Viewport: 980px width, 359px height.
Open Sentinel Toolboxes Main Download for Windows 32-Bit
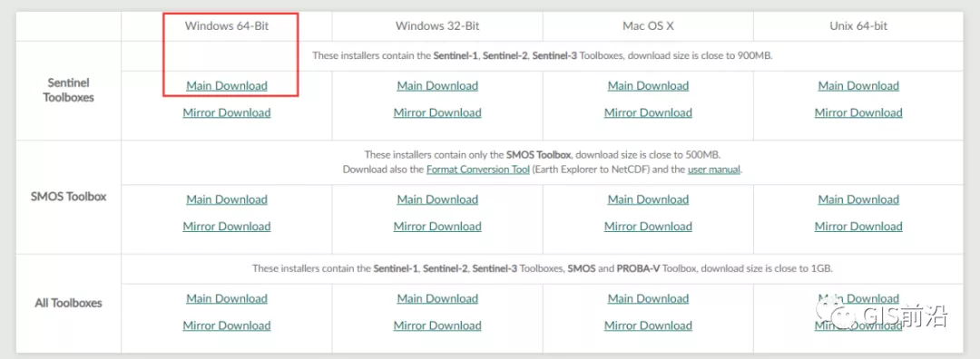(437, 86)
